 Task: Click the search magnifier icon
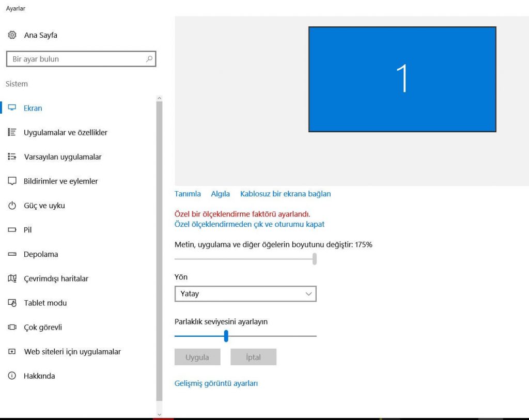pyautogui.click(x=149, y=59)
